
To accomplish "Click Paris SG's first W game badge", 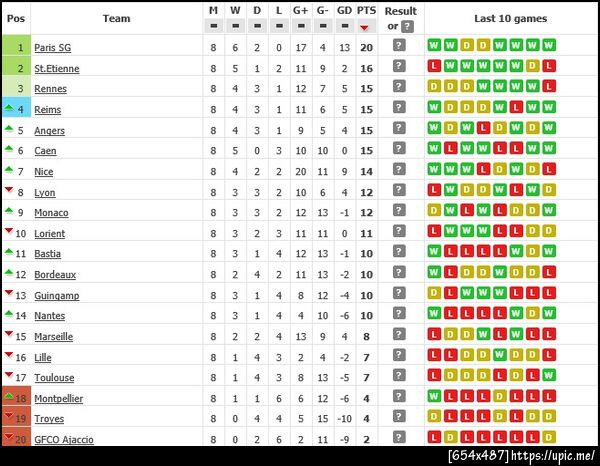I will pos(434,46).
